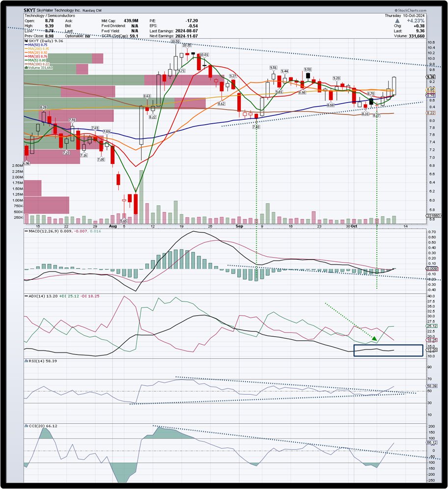Select the candlestick chart icon beside SKYT (Daily)
The width and height of the screenshot is (448, 489).
[x=26, y=41]
